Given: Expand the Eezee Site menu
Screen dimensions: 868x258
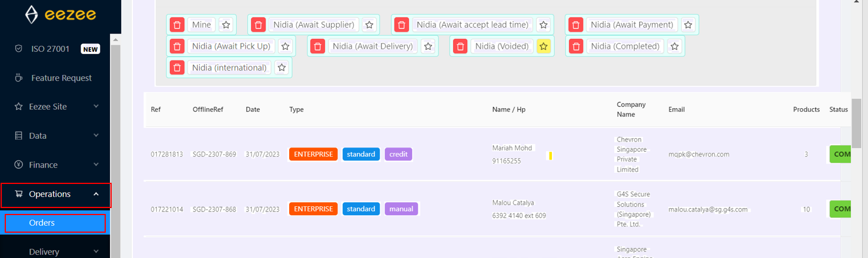Looking at the screenshot, I should 55,106.
